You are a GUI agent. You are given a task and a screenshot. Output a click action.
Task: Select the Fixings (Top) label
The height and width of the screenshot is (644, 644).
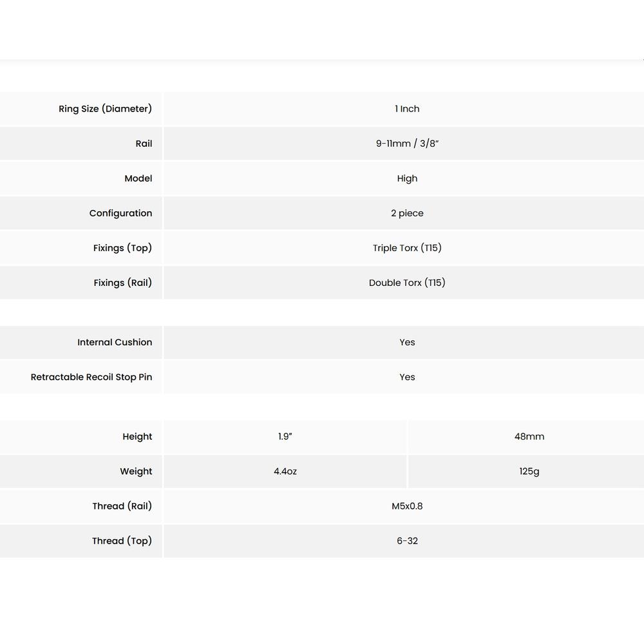coord(122,248)
